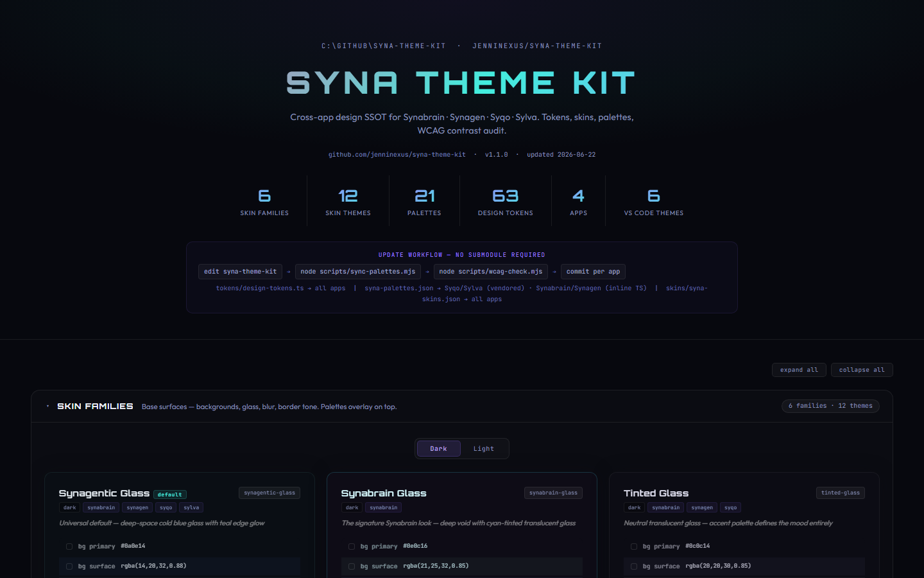The width and height of the screenshot is (924, 578).
Task: Click the 6 VS CODE THEMES stat
Action: point(653,201)
